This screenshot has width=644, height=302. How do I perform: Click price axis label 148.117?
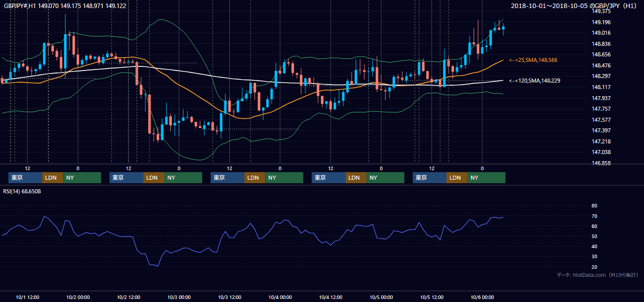[601, 87]
